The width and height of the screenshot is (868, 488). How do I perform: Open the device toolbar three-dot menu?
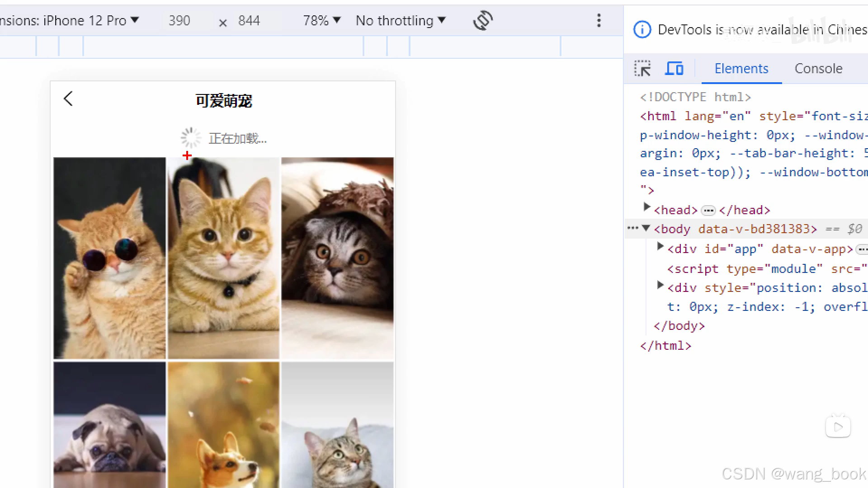click(x=599, y=20)
